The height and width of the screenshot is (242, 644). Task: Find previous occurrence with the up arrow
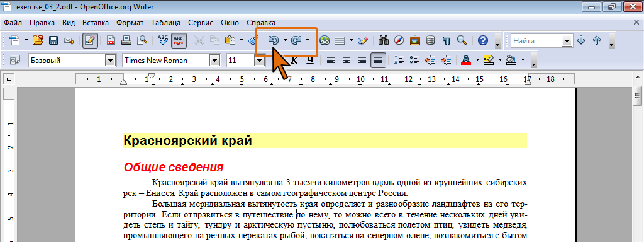tap(597, 40)
